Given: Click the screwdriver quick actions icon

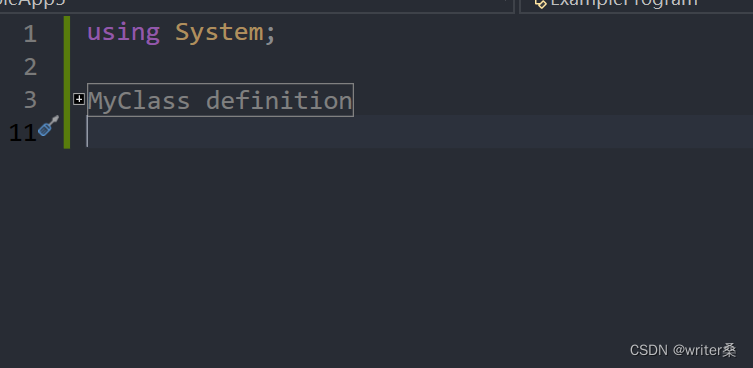Looking at the screenshot, I should click(49, 126).
